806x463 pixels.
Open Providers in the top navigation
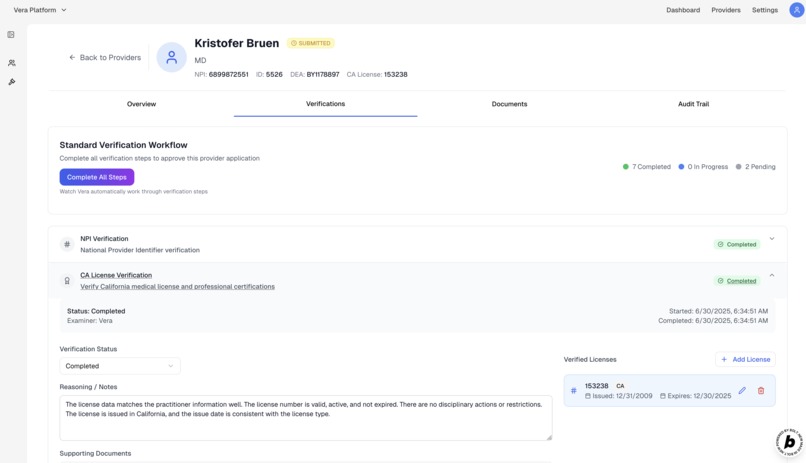(726, 10)
